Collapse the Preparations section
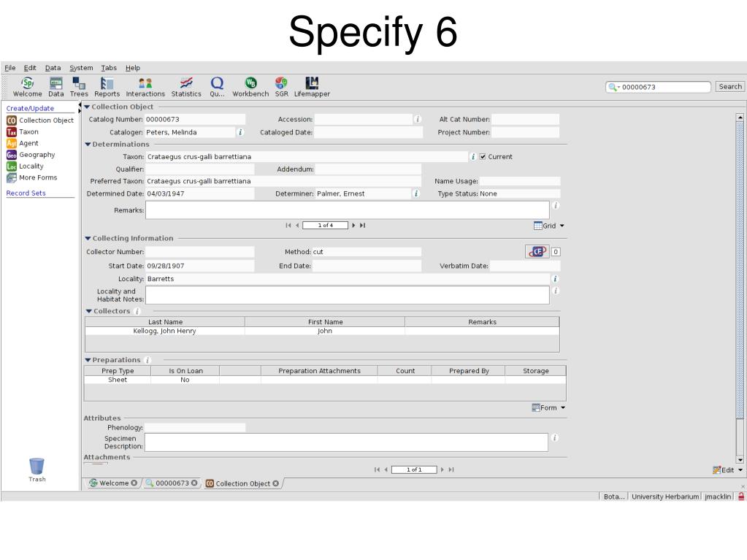 point(88,360)
